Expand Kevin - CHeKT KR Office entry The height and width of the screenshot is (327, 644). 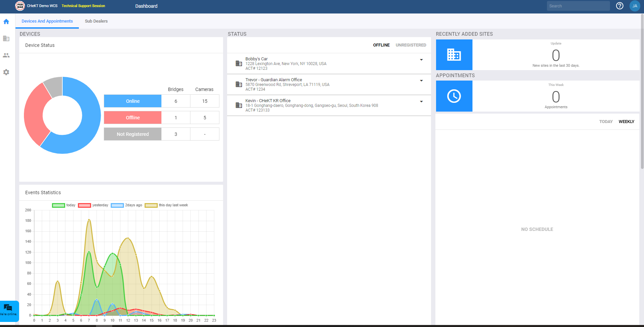point(421,101)
